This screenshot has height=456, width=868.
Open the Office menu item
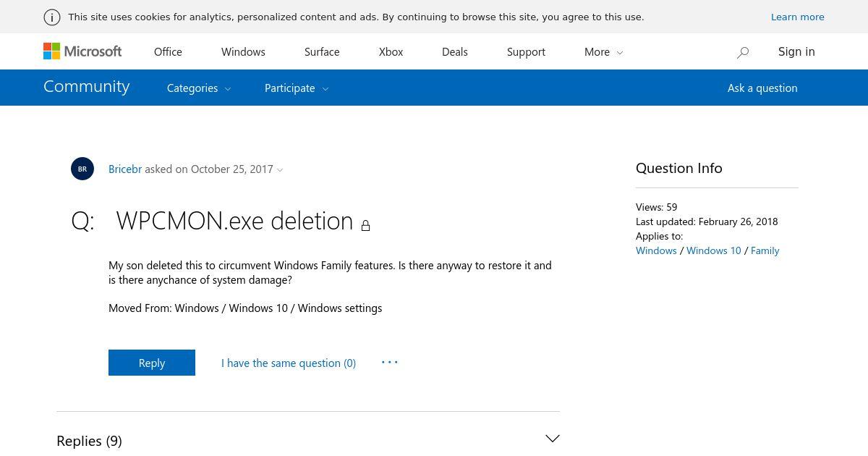tap(168, 52)
